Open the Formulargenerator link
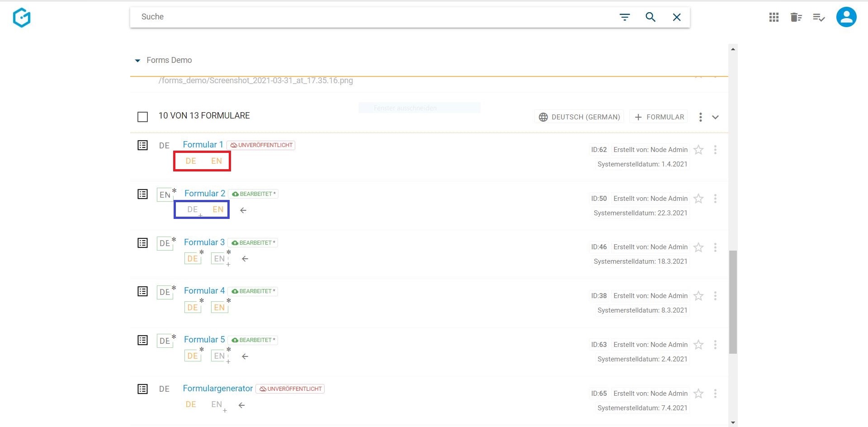 [218, 389]
